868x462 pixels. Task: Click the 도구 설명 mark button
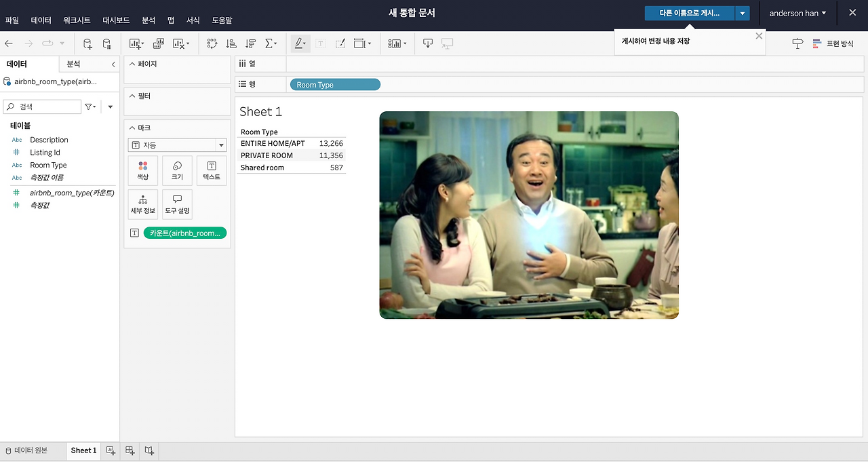pos(177,204)
